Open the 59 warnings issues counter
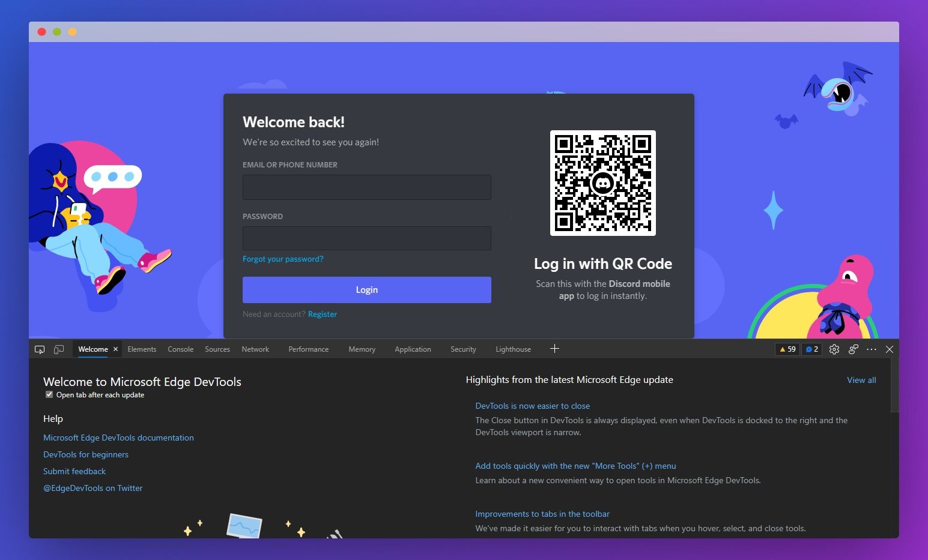The width and height of the screenshot is (928, 560). 787,349
